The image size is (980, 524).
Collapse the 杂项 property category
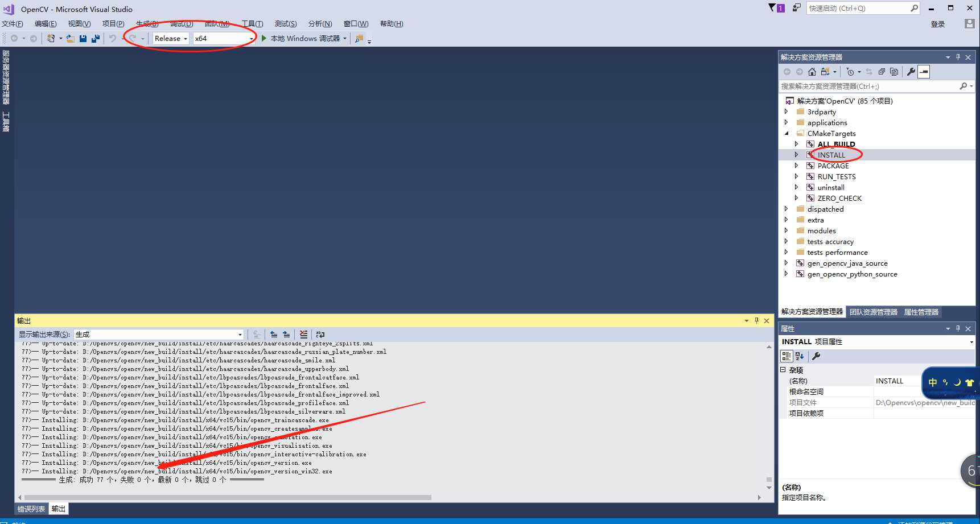click(783, 370)
